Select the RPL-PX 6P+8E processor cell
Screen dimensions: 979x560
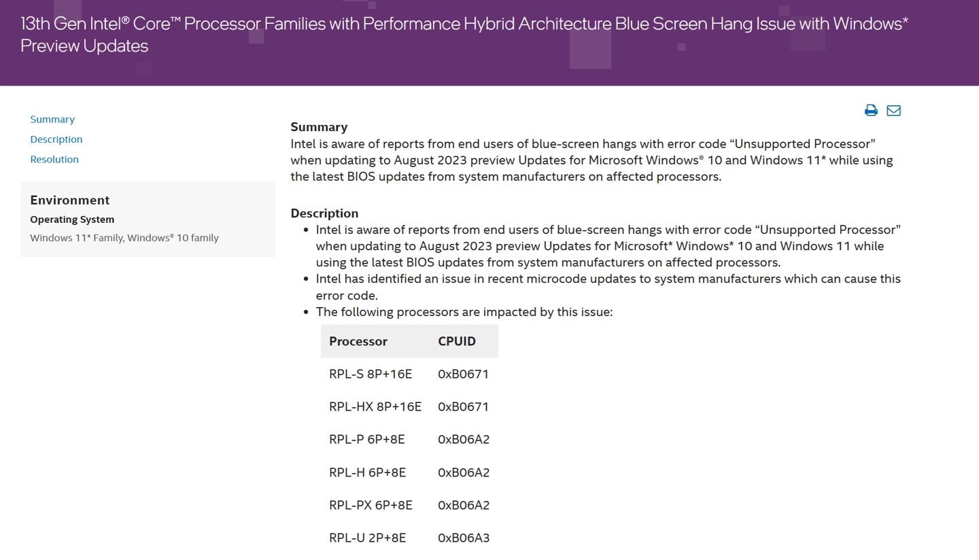(x=371, y=505)
